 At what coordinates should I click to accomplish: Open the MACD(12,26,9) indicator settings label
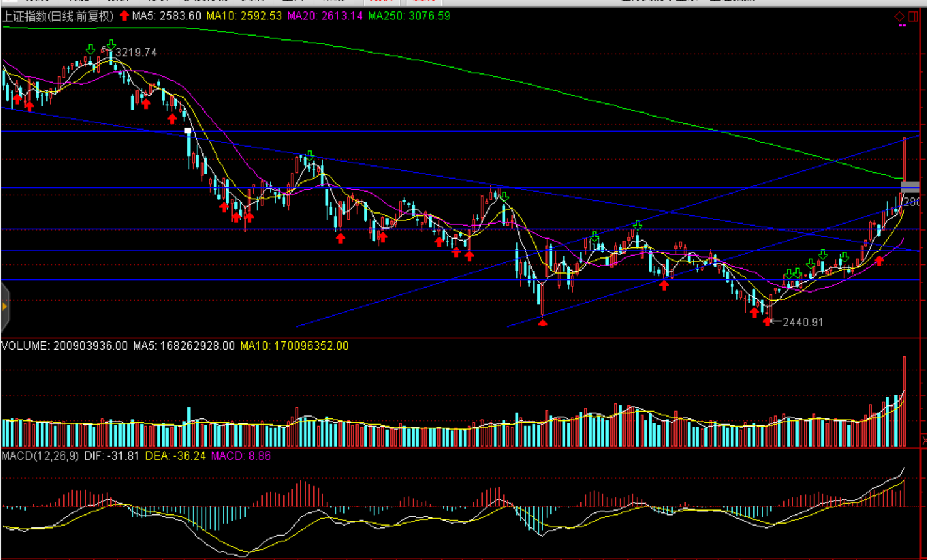coord(40,456)
